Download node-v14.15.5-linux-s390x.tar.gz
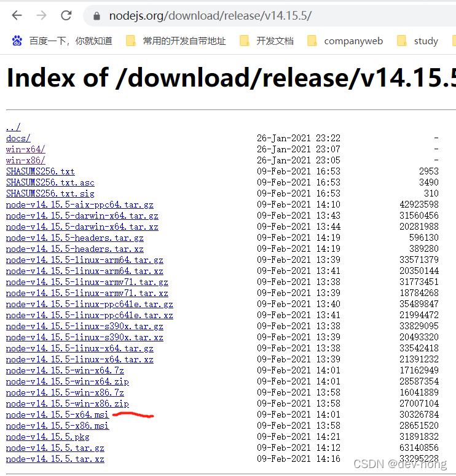This screenshot has height=476, width=456. (x=84, y=326)
